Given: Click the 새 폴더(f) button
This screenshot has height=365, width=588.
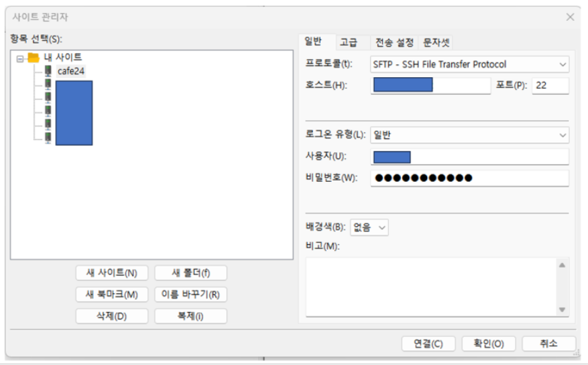Looking at the screenshot, I should 190,272.
